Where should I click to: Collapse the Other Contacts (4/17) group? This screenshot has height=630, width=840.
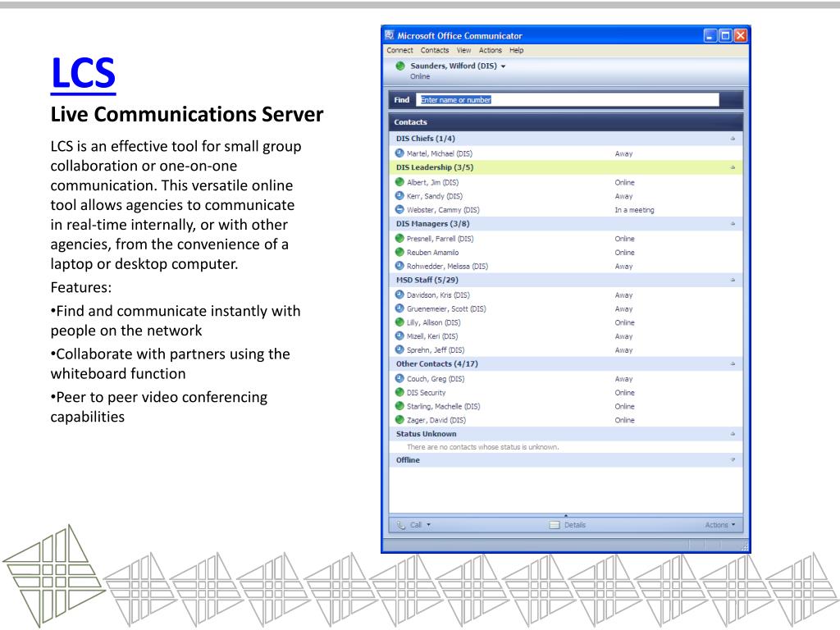733,363
